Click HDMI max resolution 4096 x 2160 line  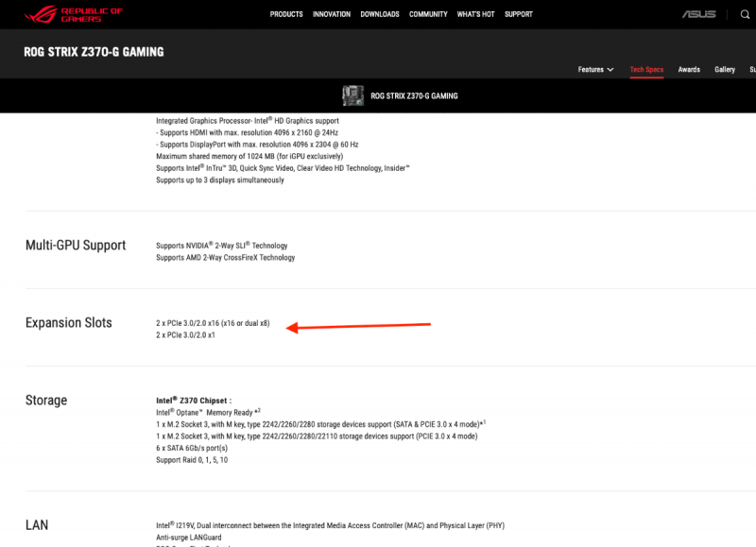[247, 132]
